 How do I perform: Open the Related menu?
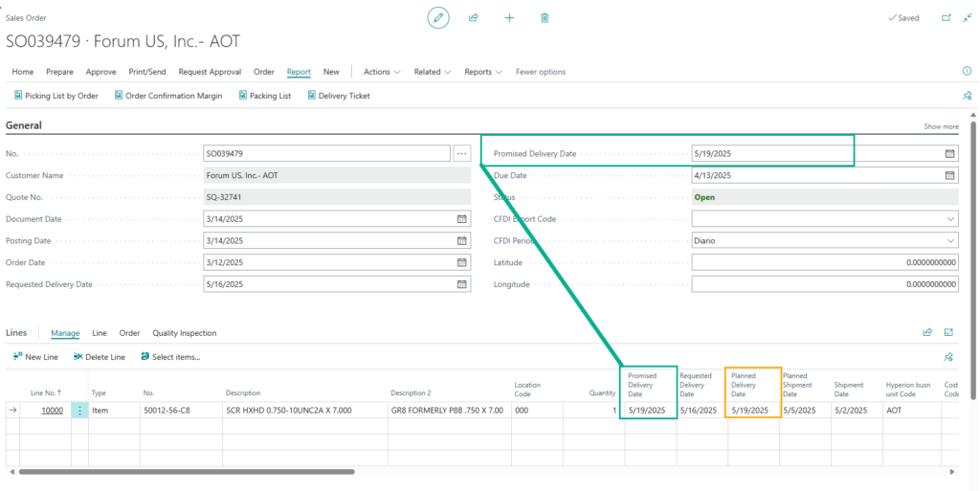pyautogui.click(x=433, y=72)
